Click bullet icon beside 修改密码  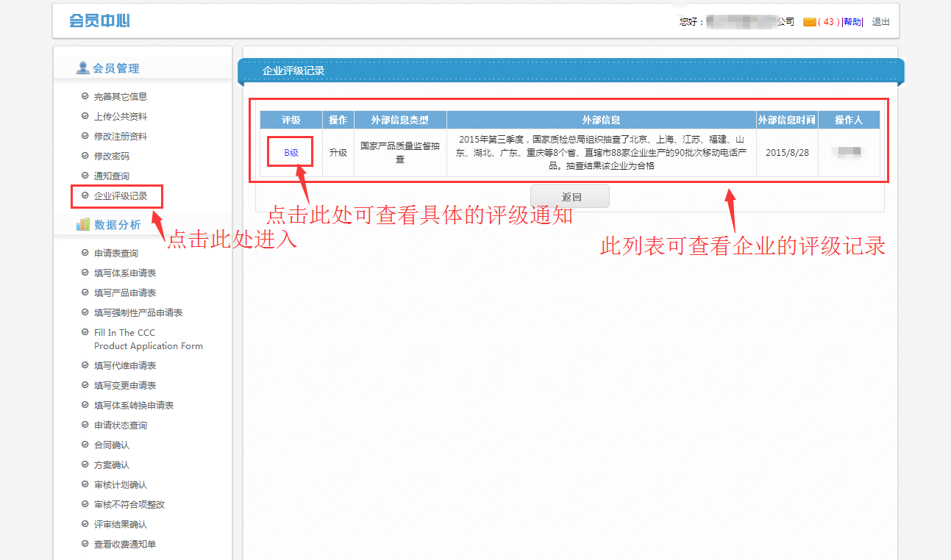click(85, 156)
